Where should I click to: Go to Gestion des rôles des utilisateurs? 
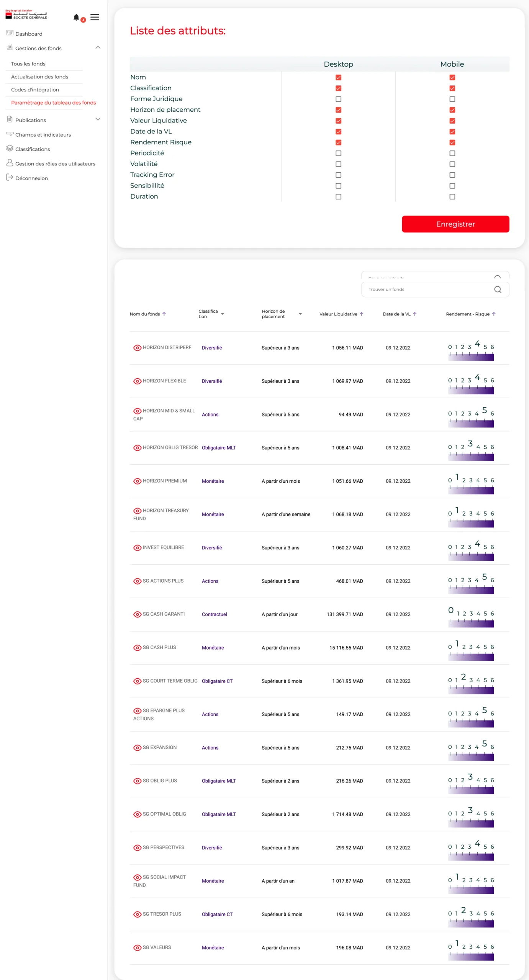[55, 163]
